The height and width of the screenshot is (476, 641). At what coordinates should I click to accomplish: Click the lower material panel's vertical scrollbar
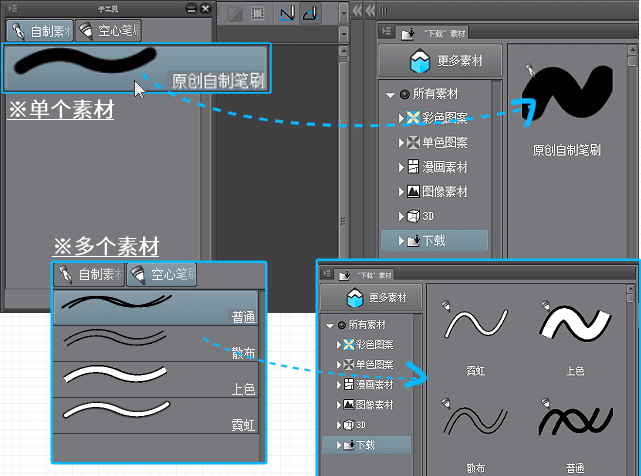[x=631, y=380]
